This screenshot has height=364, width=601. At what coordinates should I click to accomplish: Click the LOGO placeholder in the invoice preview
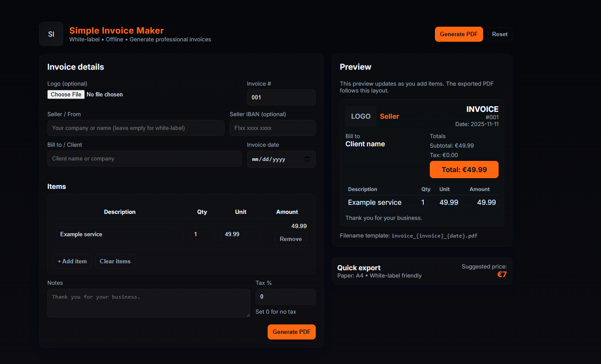361,116
